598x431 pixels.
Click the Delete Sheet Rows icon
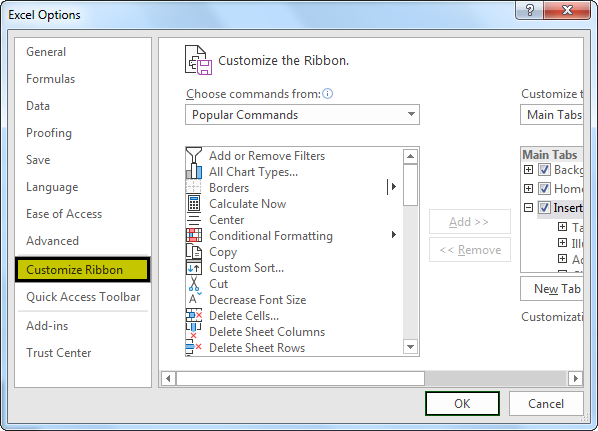pyautogui.click(x=194, y=347)
